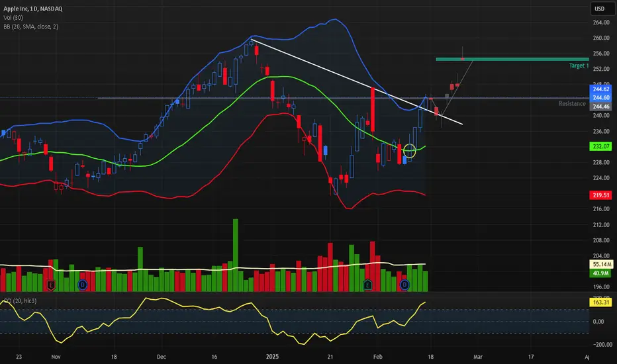Click the 244.62 blue price label
The height and width of the screenshot is (364, 617).
click(x=601, y=89)
